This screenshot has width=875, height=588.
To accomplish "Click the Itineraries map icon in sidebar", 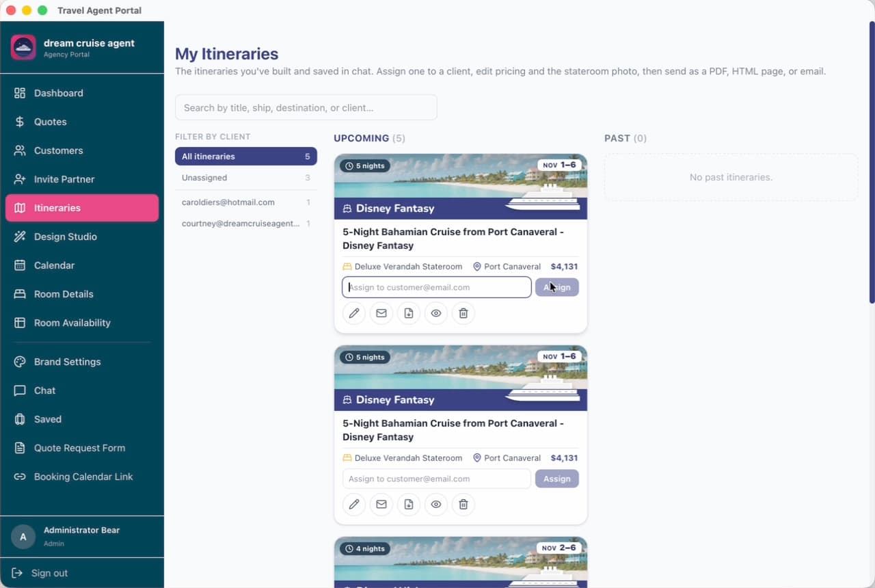I will (20, 208).
